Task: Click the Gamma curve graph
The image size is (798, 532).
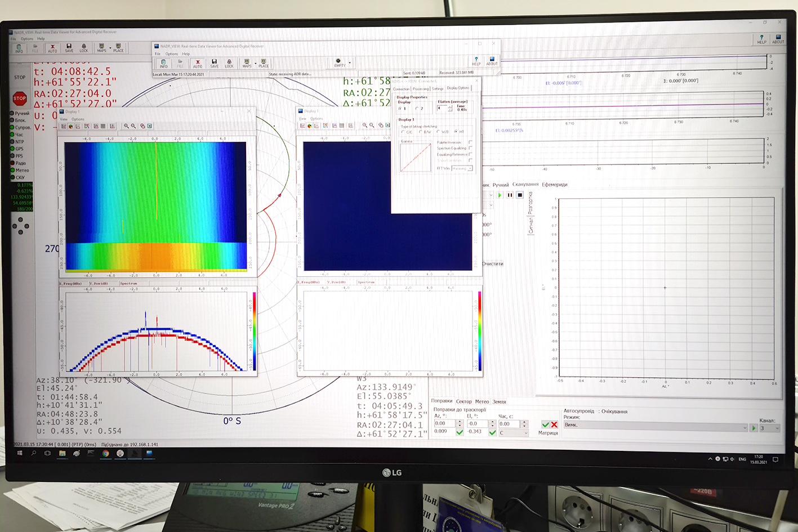Action: (416, 158)
